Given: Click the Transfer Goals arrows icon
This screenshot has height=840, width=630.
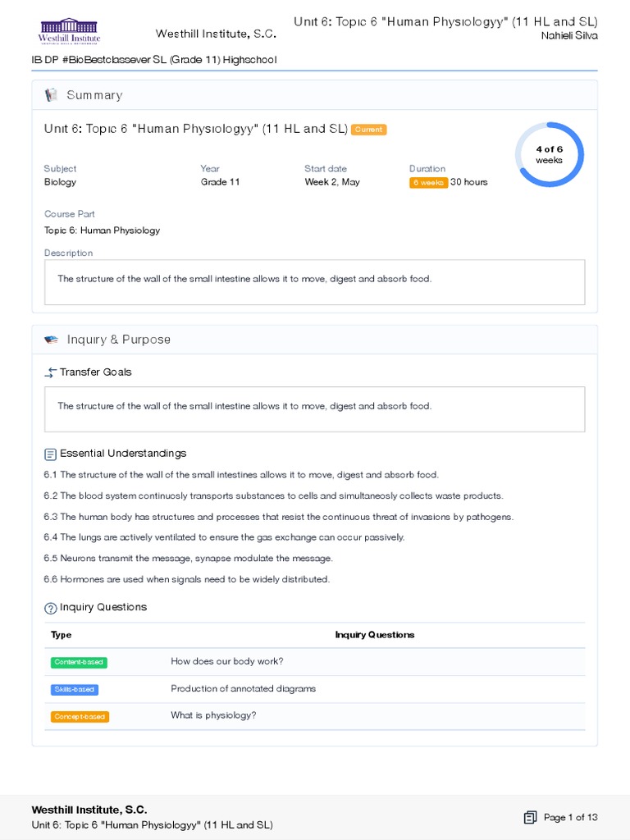Looking at the screenshot, I should pos(50,372).
